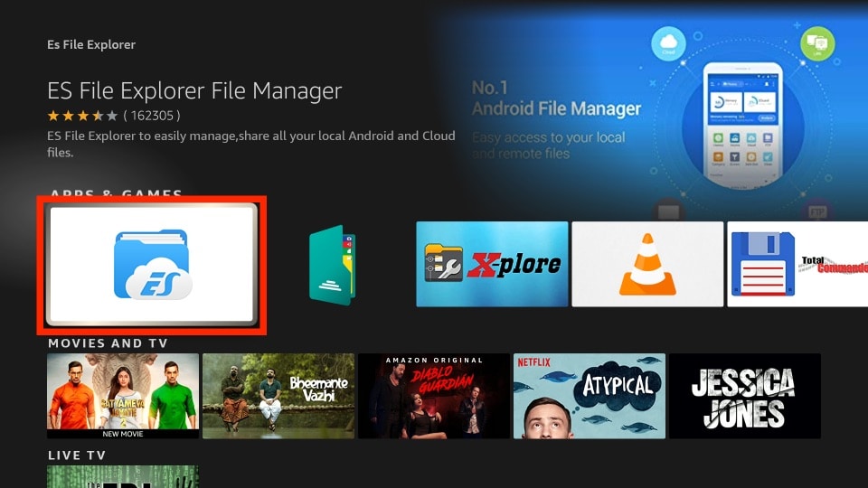Screen dimensions: 868x488
Task: Select the Diablo Guardián Amazon Original thumbnail
Action: [x=434, y=396]
